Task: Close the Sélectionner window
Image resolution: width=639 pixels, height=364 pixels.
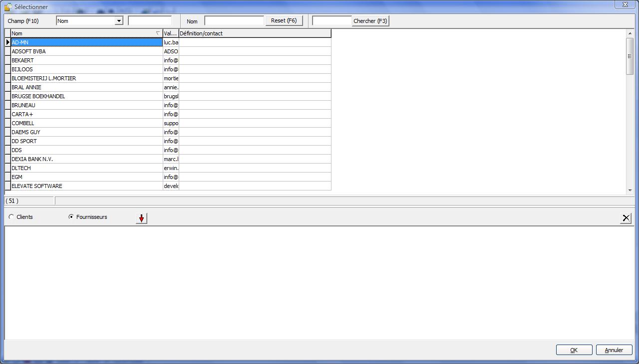Action: coord(625,4)
